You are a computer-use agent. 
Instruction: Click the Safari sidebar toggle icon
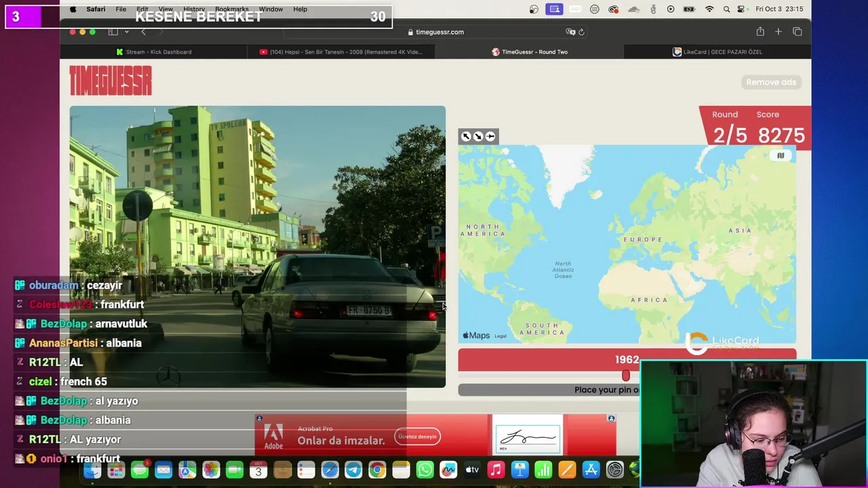113,32
